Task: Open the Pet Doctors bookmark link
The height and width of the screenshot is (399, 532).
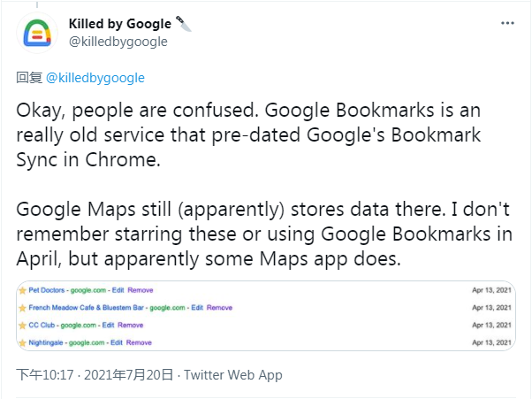Action: pos(45,289)
